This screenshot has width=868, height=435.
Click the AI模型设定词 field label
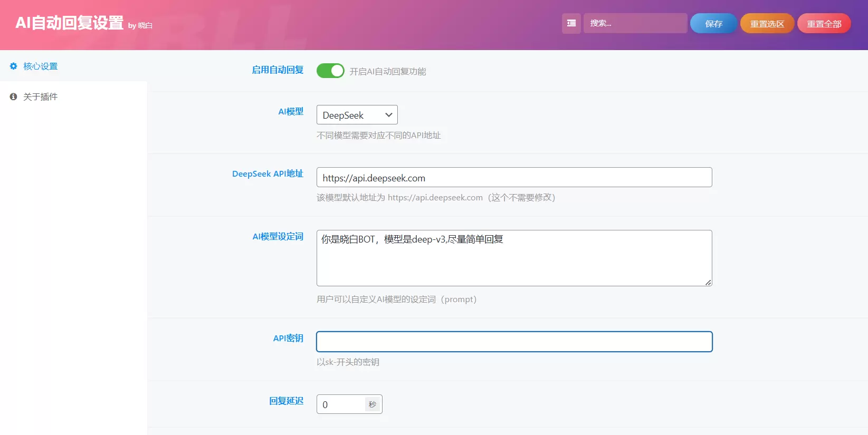click(x=278, y=236)
